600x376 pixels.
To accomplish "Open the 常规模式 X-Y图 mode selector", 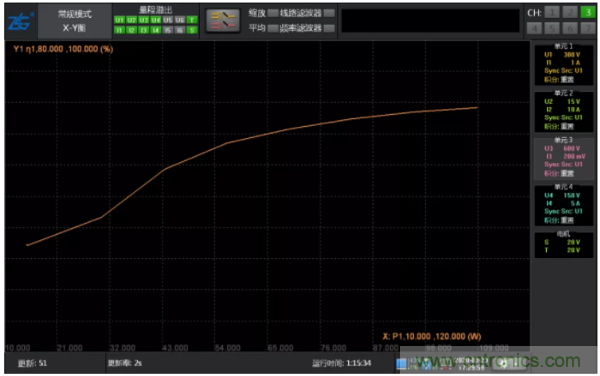I will (x=75, y=21).
